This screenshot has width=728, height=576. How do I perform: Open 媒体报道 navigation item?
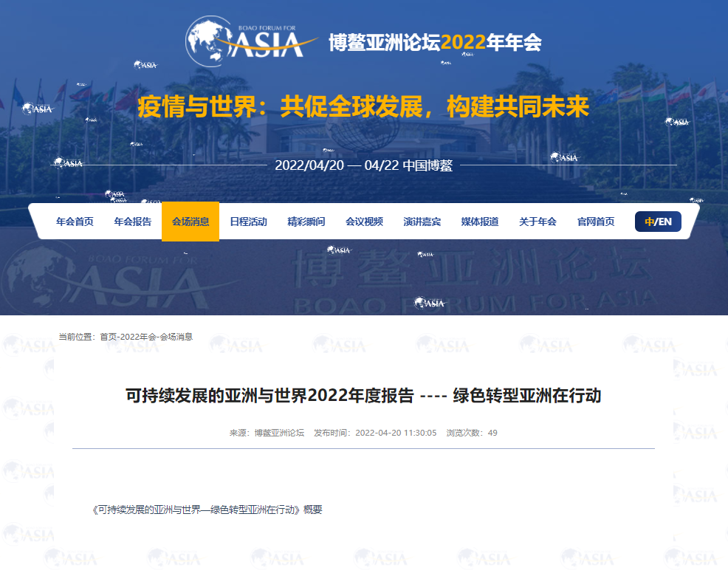480,222
